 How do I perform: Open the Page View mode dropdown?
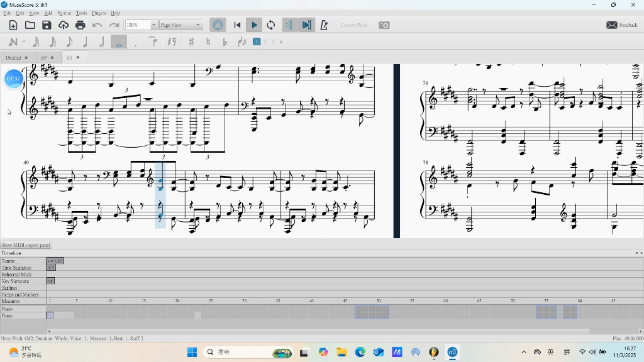tap(181, 25)
